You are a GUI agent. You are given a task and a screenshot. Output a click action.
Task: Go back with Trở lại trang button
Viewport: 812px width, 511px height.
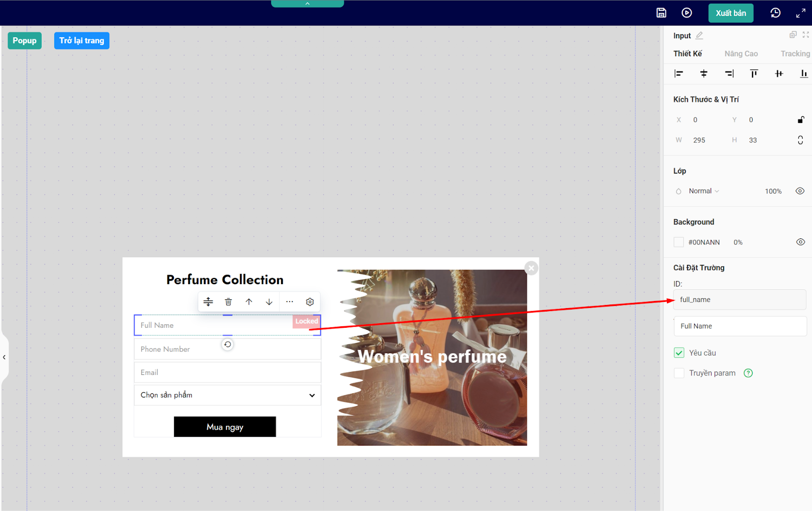tap(82, 41)
